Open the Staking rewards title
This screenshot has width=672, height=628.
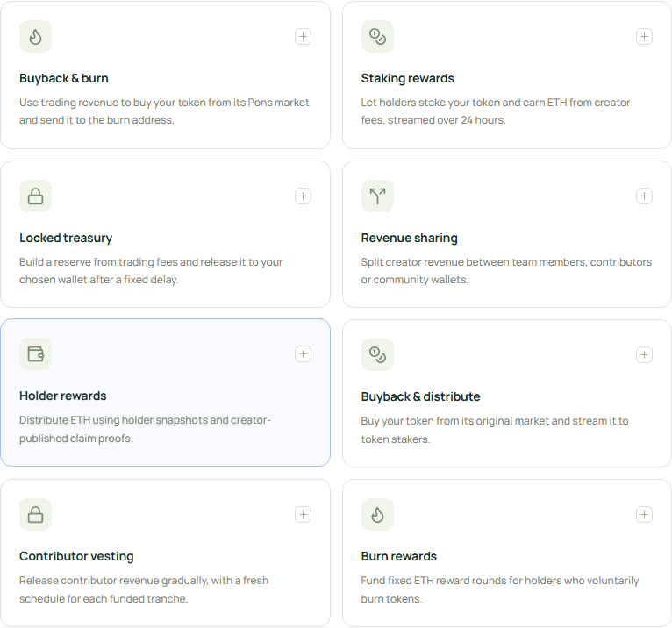click(x=408, y=78)
